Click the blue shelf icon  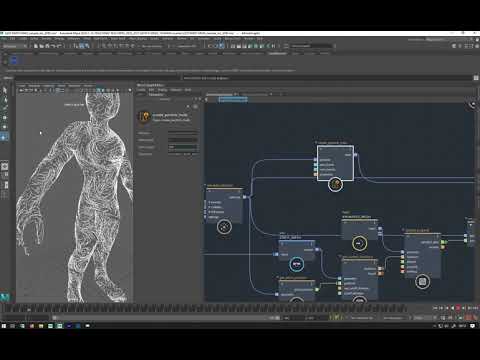(x=14, y=60)
